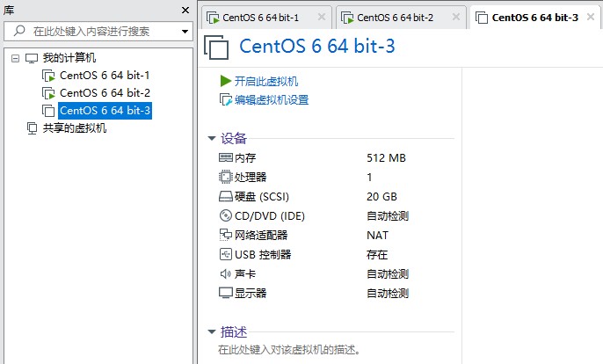The image size is (603, 364).
Task: Click the 声卡 speaker icon
Action: [x=225, y=273]
